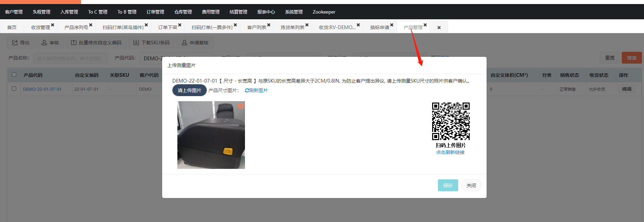The width and height of the screenshot is (644, 222).
Task: Click the 导出 export button
Action: (21, 43)
